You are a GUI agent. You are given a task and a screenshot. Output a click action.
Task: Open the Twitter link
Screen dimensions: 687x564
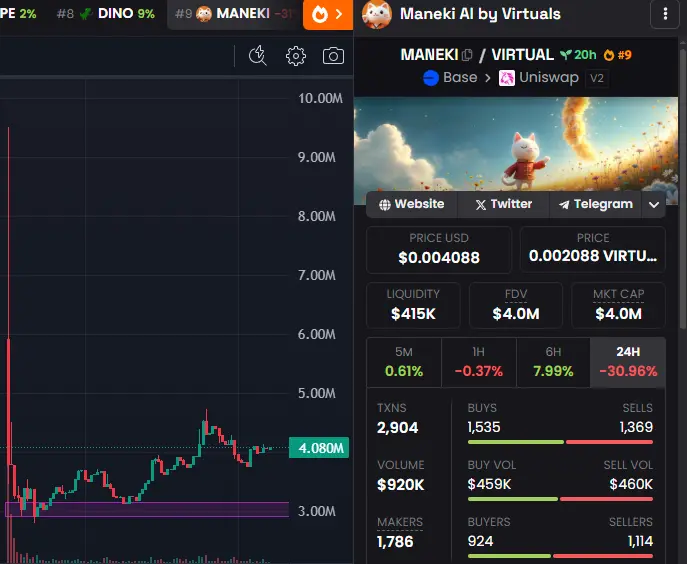coord(503,204)
